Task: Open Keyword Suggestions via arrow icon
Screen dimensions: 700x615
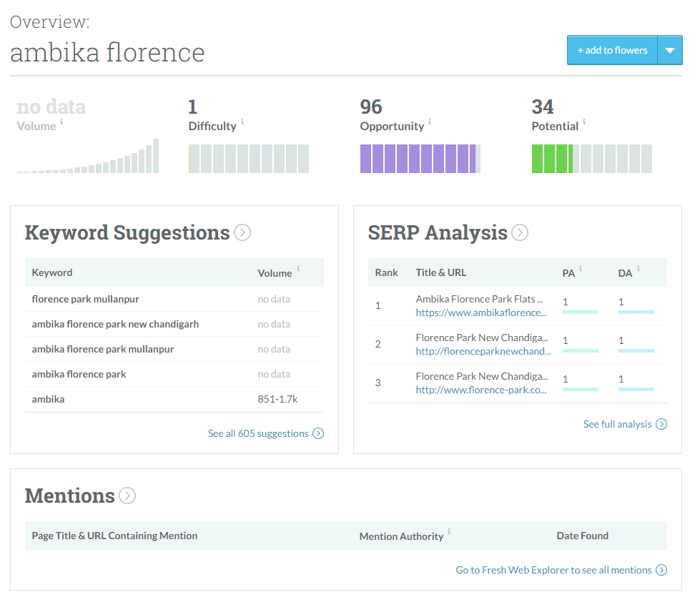Action: 242,232
